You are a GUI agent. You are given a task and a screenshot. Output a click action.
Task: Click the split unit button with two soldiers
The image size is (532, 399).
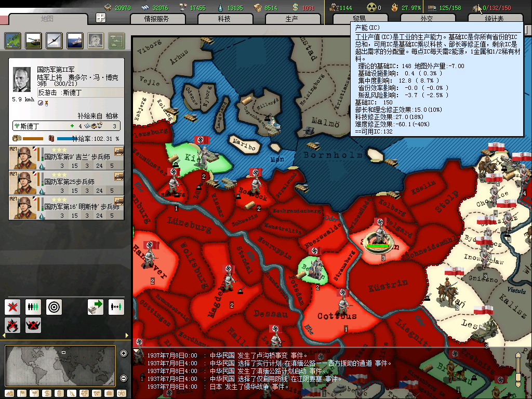coord(116,307)
